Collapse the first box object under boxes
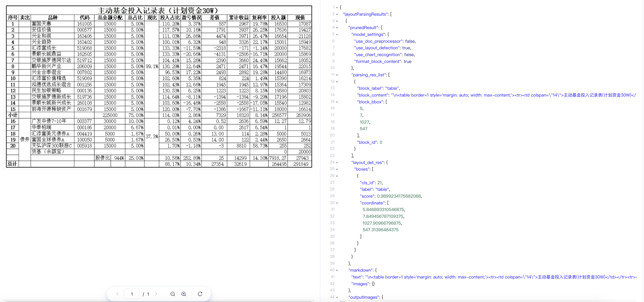644x302 pixels. point(337,176)
